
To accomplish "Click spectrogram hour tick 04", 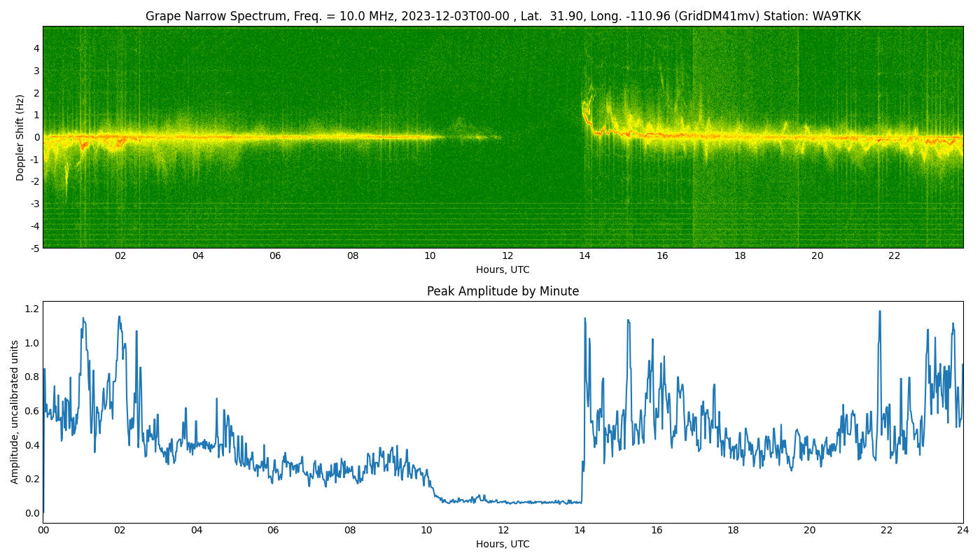I will (198, 256).
